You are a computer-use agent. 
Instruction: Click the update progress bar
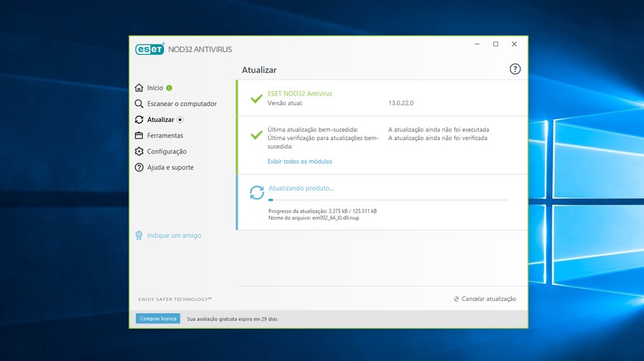pos(389,199)
